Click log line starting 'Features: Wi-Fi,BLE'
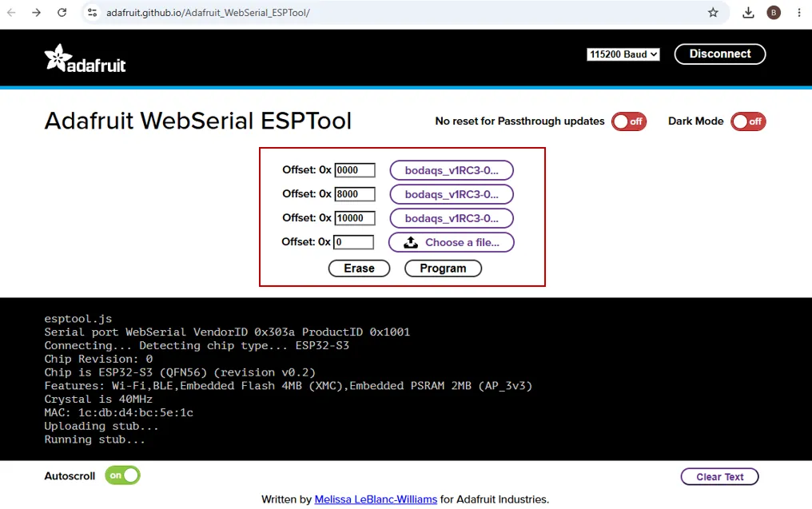812x509 pixels. [x=288, y=386]
